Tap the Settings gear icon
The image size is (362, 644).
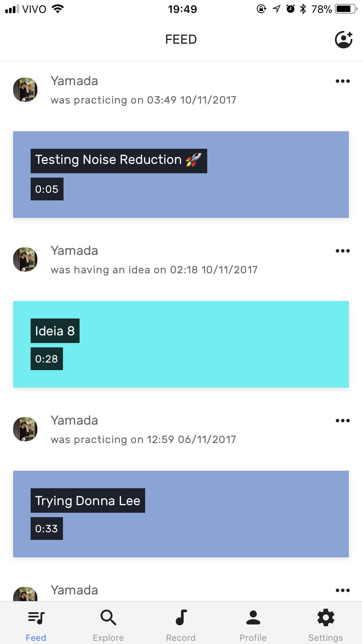pos(326,618)
